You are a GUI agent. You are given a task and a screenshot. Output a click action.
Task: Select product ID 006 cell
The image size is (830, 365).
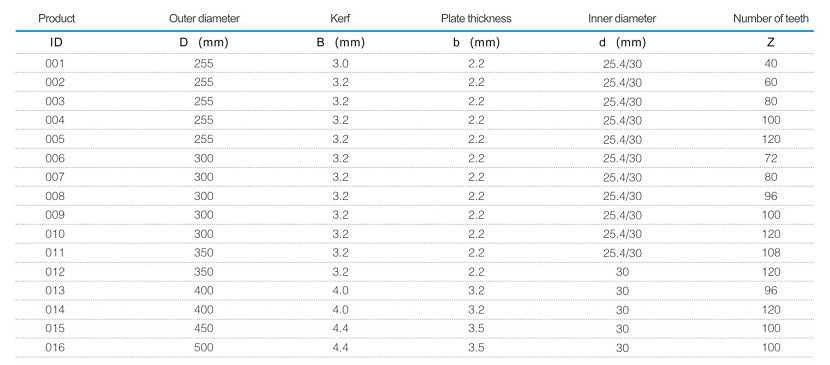[55, 158]
